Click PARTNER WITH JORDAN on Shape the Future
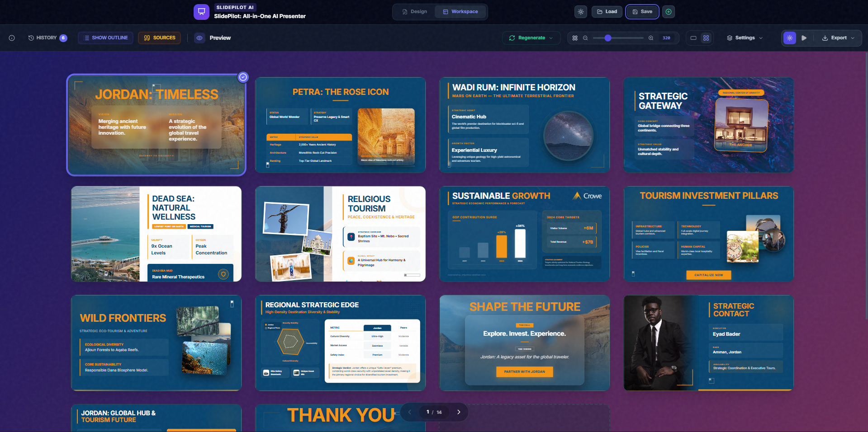868x432 pixels. point(525,371)
